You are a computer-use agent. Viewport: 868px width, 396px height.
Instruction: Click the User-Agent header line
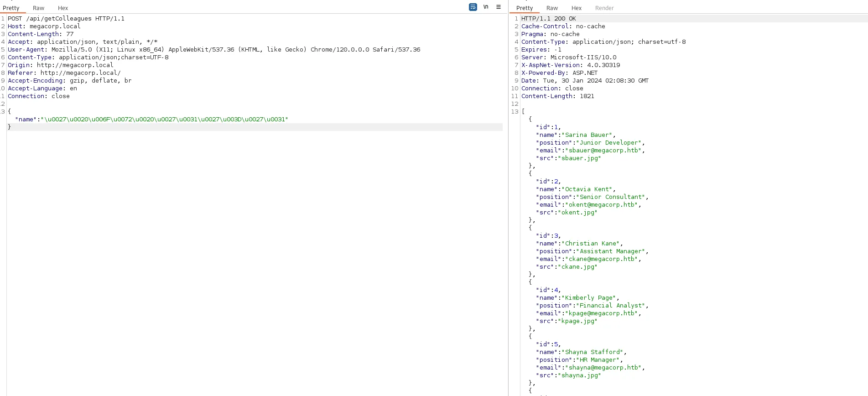tap(214, 50)
